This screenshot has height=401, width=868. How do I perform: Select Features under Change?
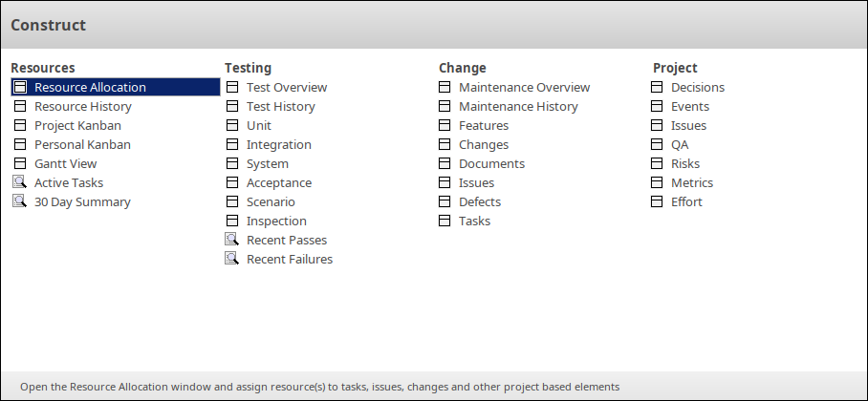(x=484, y=125)
